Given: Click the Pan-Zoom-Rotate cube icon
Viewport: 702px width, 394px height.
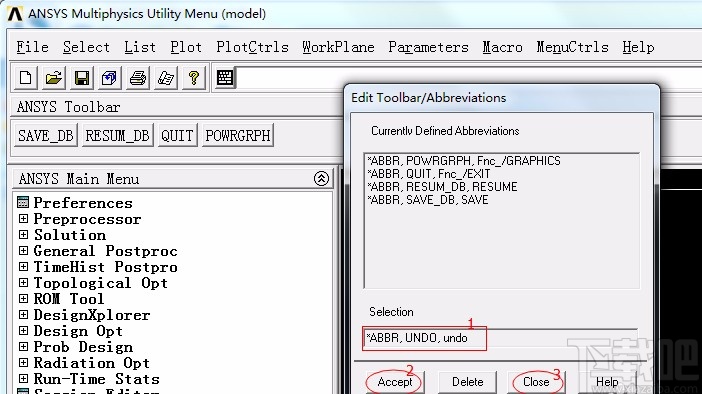Looking at the screenshot, I should tap(109, 78).
